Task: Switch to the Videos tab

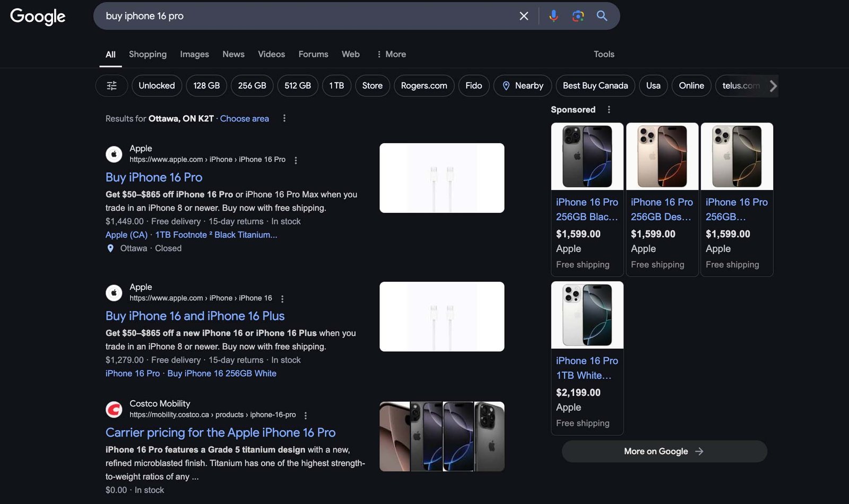Action: point(271,54)
